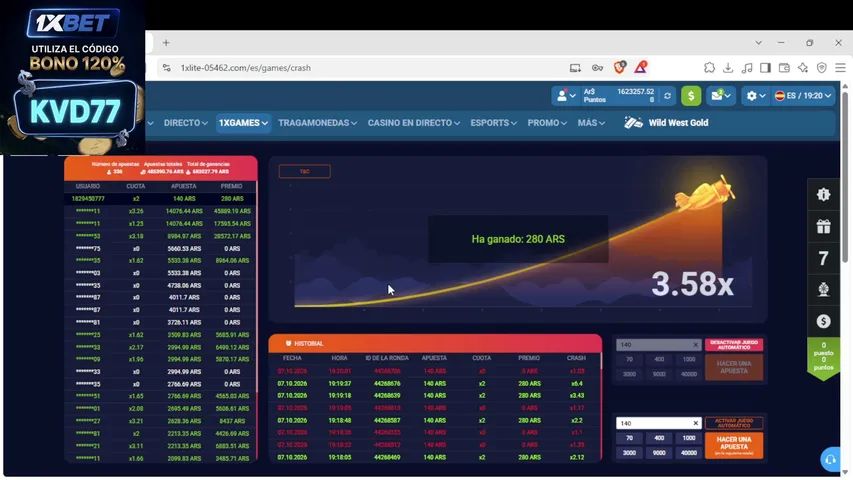
Task: Expand the DIRECTO menu
Action: coord(186,123)
